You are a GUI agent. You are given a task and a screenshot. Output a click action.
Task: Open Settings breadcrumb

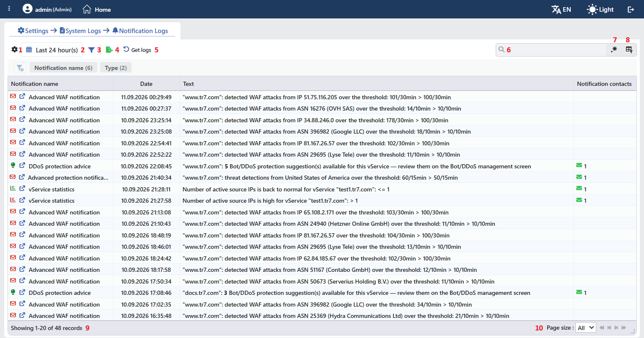pos(33,31)
